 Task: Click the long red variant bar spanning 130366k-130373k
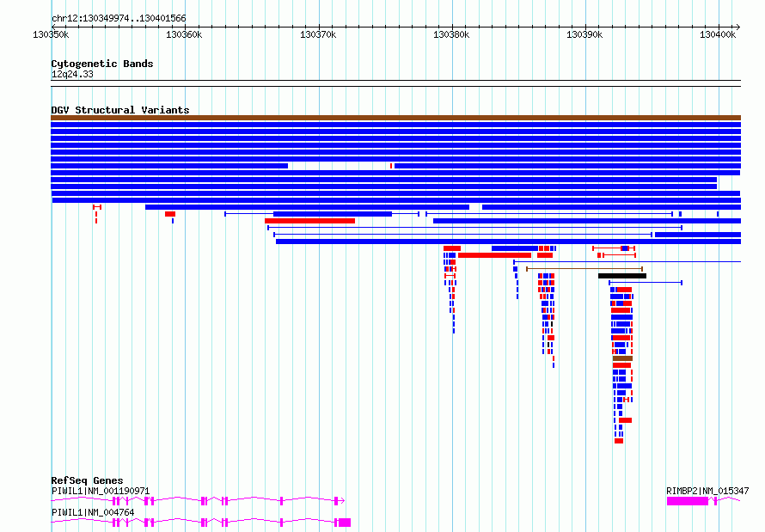(309, 221)
